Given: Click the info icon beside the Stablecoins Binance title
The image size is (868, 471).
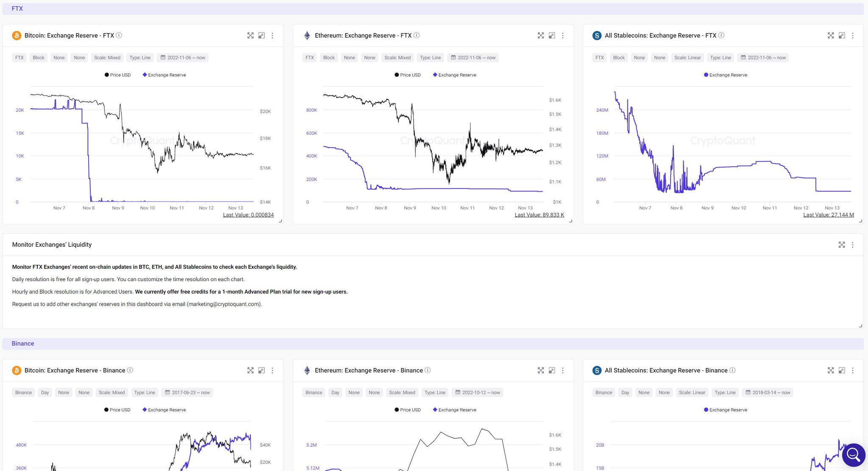Looking at the screenshot, I should (732, 371).
